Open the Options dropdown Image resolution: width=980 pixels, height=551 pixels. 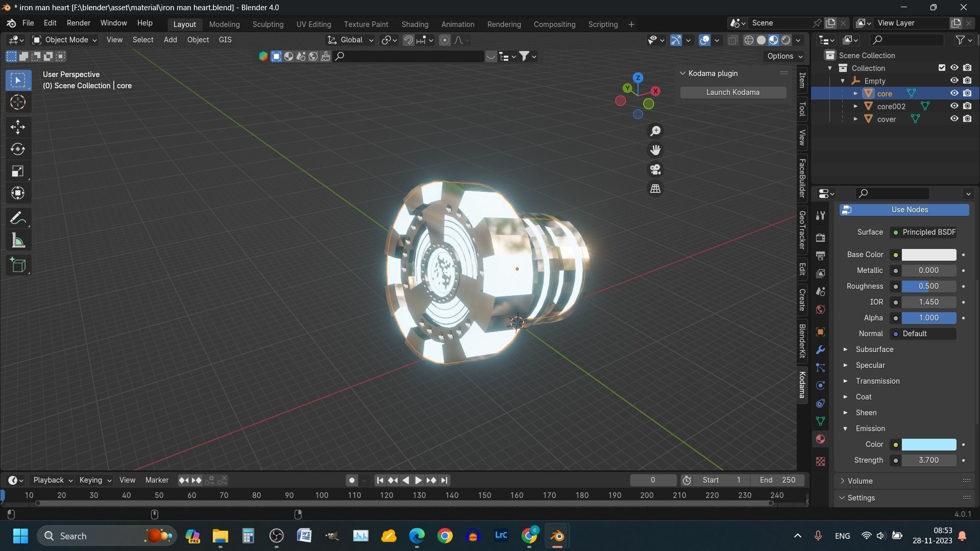coord(785,56)
